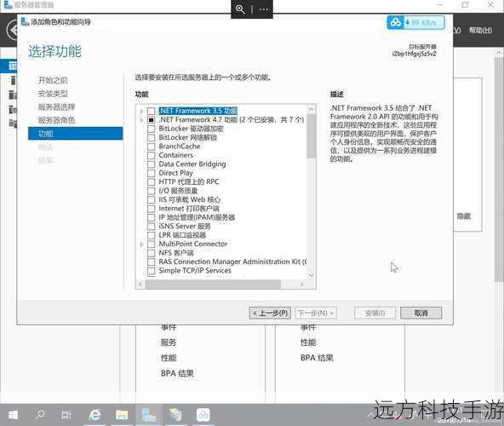The image size is (504, 426).
Task: Check RAS Connection Manager Administration Kit checkbox
Action: [x=151, y=262]
